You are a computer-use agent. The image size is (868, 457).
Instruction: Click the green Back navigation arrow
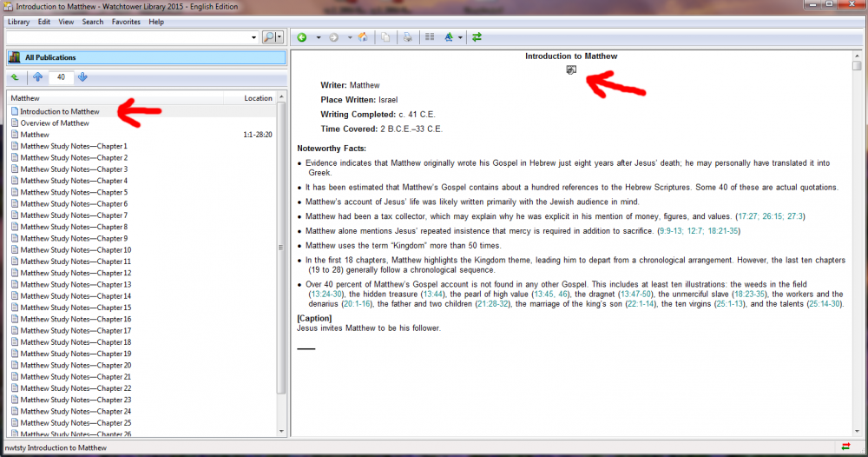(x=301, y=37)
